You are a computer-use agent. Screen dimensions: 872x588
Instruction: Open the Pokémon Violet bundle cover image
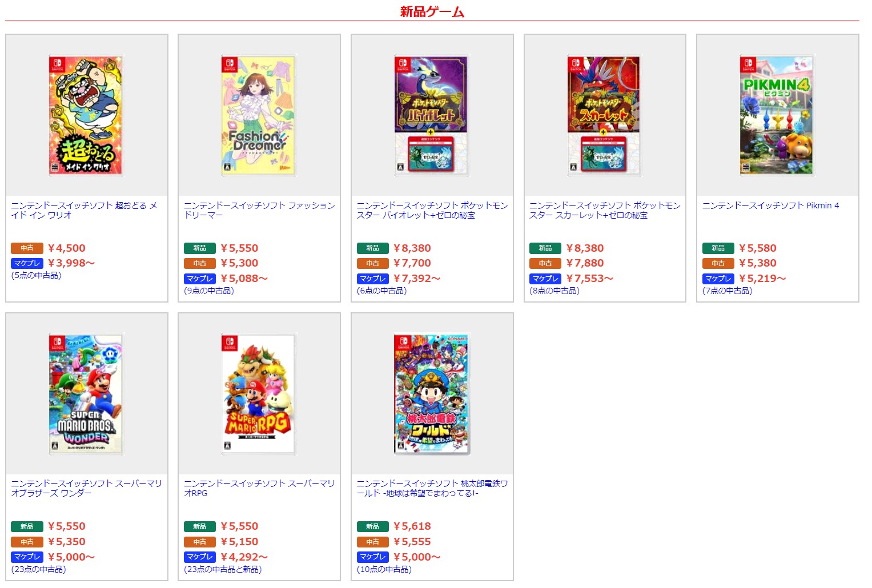(432, 115)
